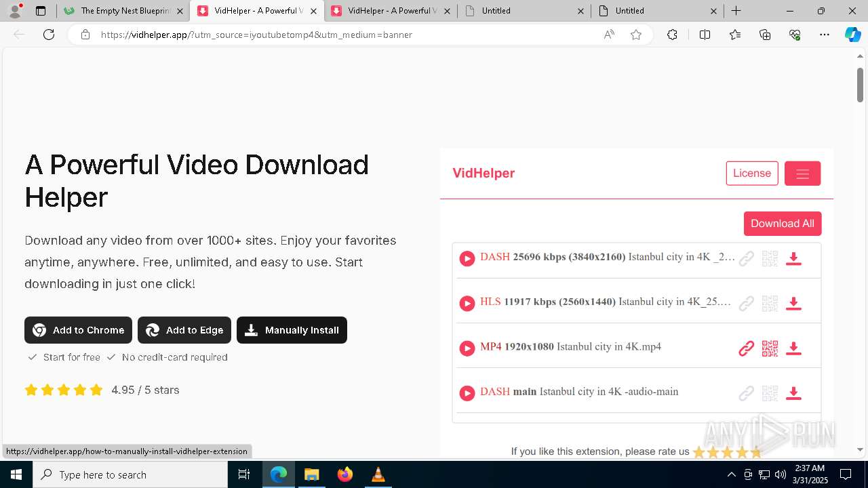Click the taskbar search box
This screenshot has width=868, height=488.
coord(130,474)
